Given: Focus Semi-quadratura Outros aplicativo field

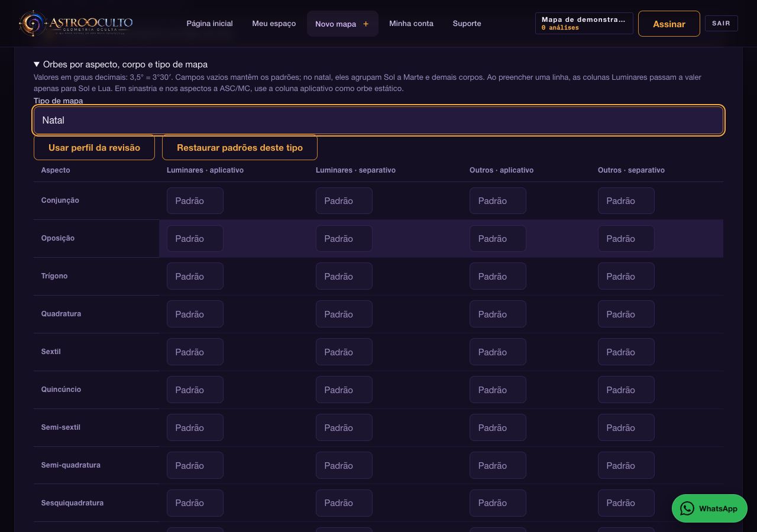Looking at the screenshot, I should (x=498, y=466).
